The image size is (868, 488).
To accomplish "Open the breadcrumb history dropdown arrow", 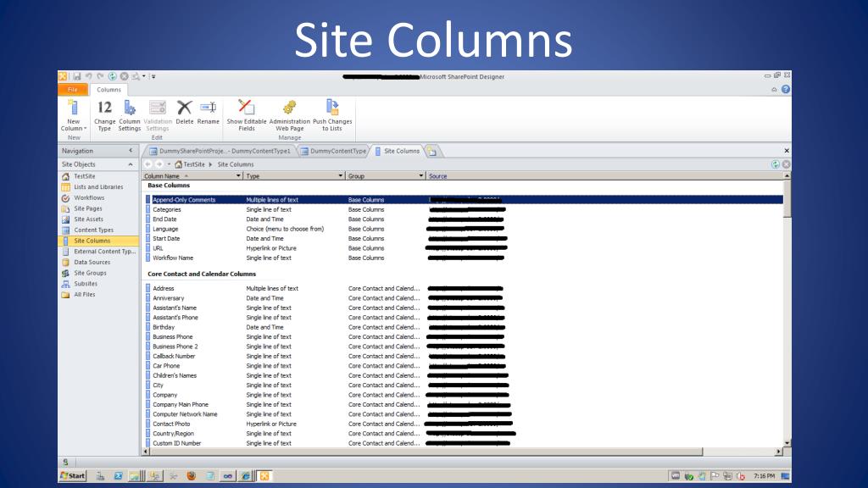I will [169, 164].
